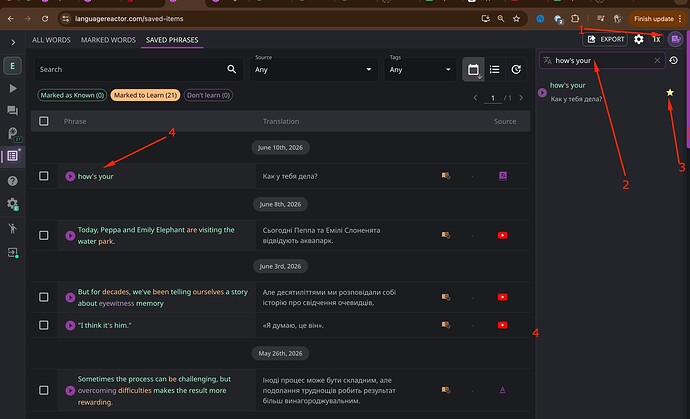Open YouTube source of Peppa water park row

[x=503, y=235]
